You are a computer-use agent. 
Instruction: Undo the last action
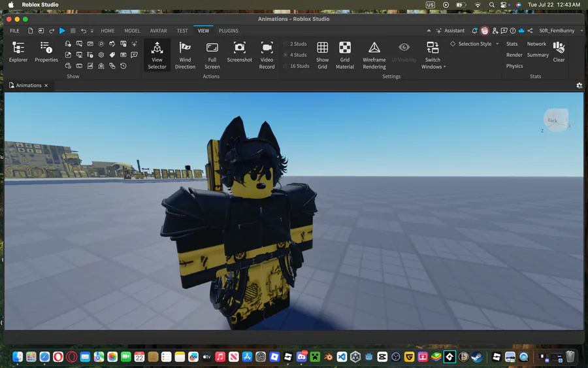point(84,31)
